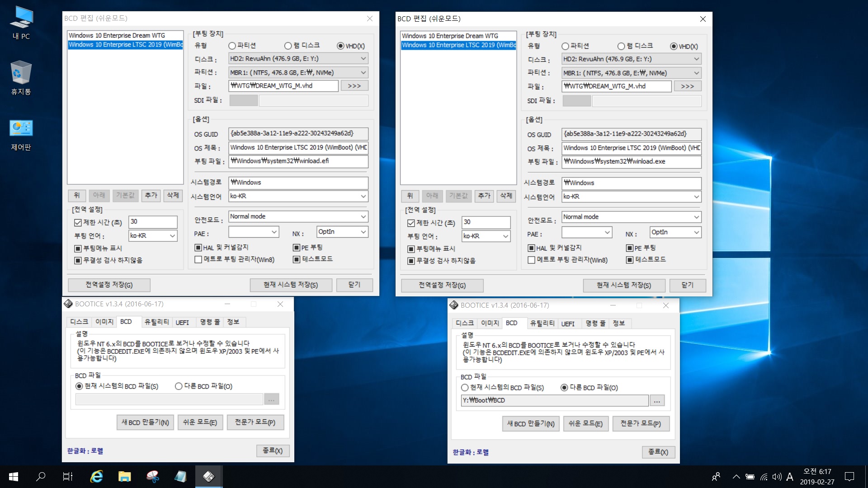This screenshot has width=868, height=488.
Task: Click the right BOOTICE window title icon
Action: (454, 305)
